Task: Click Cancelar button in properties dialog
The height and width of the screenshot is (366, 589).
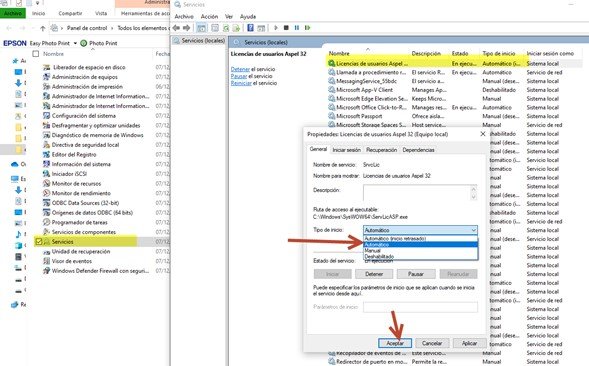Action: [432, 343]
